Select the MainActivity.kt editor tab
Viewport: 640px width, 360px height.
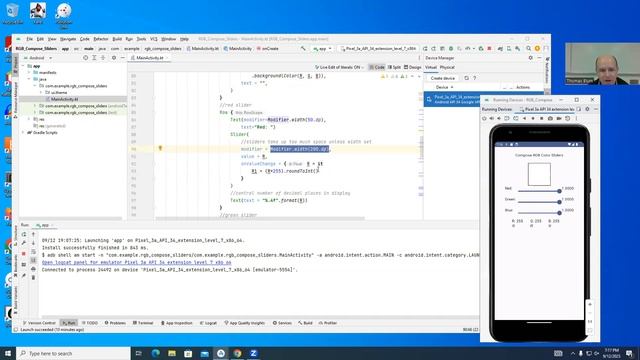coord(149,58)
